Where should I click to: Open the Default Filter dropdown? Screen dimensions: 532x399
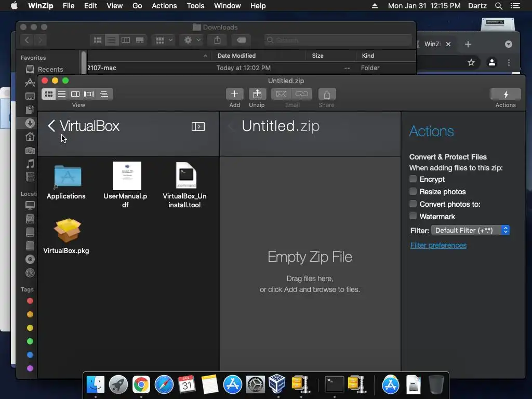(x=470, y=230)
